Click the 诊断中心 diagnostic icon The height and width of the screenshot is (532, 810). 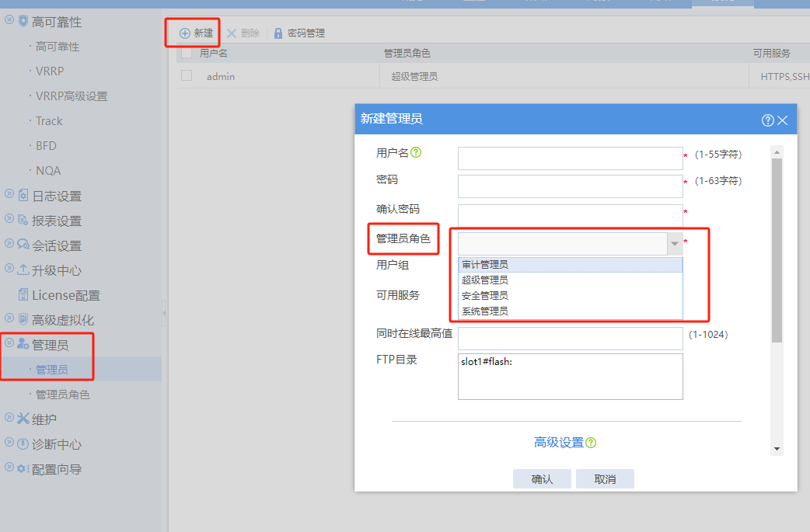(23, 443)
